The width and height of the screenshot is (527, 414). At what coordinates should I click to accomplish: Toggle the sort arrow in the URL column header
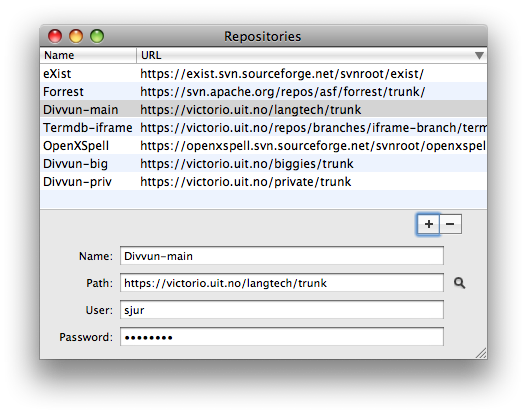point(479,55)
